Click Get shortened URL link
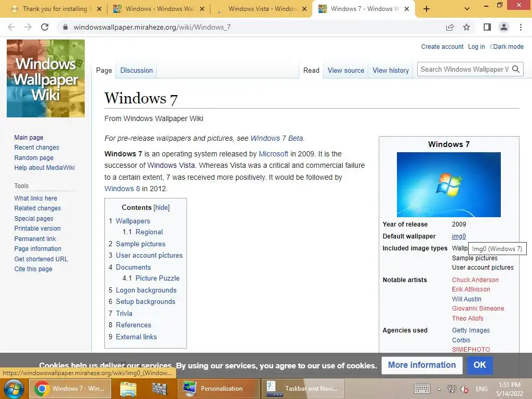The height and width of the screenshot is (399, 532). click(41, 259)
